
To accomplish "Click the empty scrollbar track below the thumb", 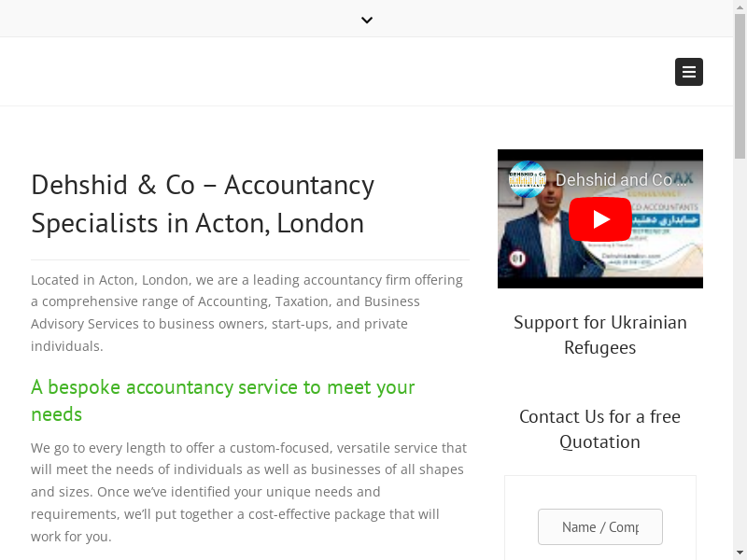I will tap(740, 353).
